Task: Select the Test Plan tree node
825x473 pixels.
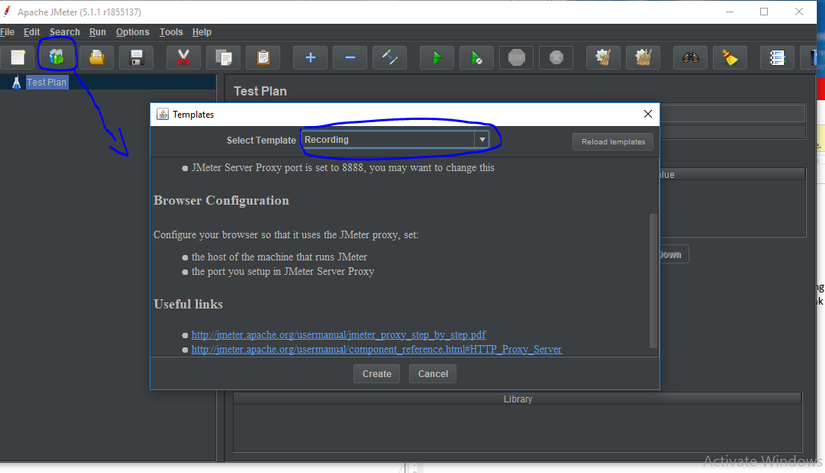Action: [47, 83]
